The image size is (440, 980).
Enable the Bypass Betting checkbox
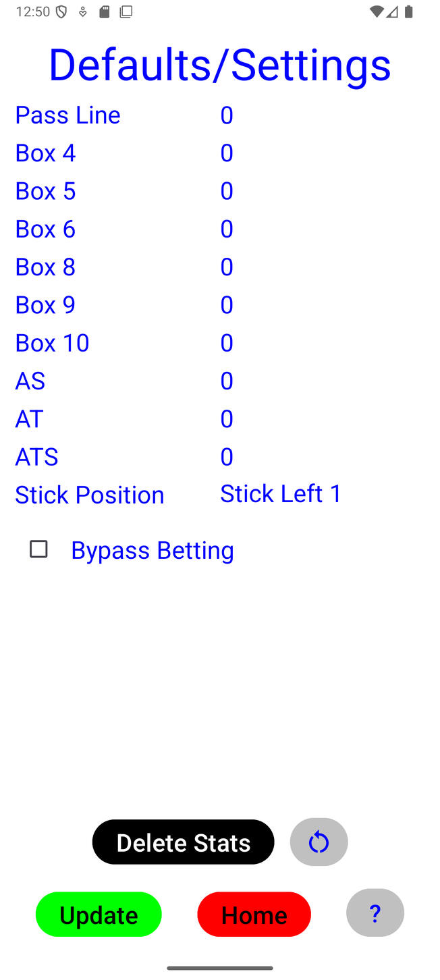coord(39,549)
